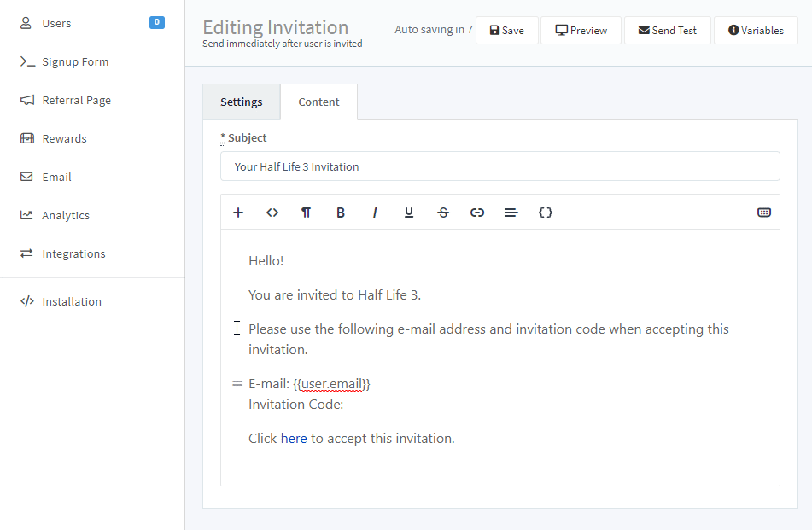Screen dimensions: 812x530
Task: Preview the invitation email
Action: click(581, 31)
